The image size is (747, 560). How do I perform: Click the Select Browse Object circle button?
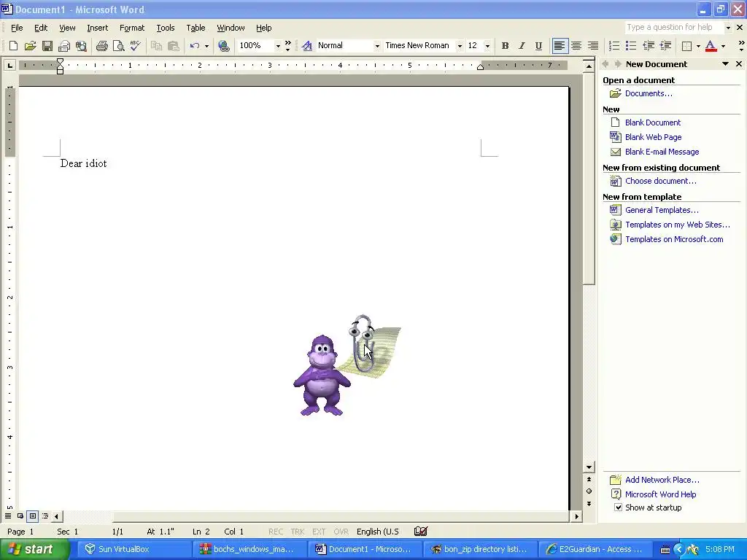coord(589,491)
